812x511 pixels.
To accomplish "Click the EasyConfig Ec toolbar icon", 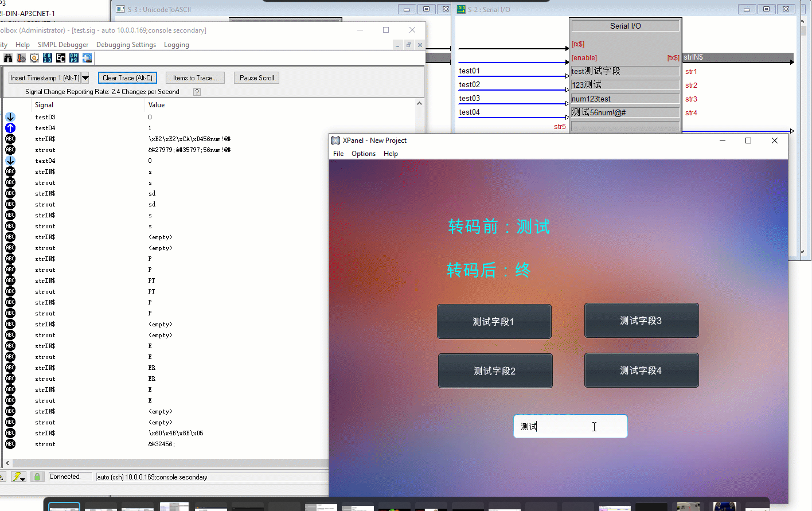I will pyautogui.click(x=60, y=57).
